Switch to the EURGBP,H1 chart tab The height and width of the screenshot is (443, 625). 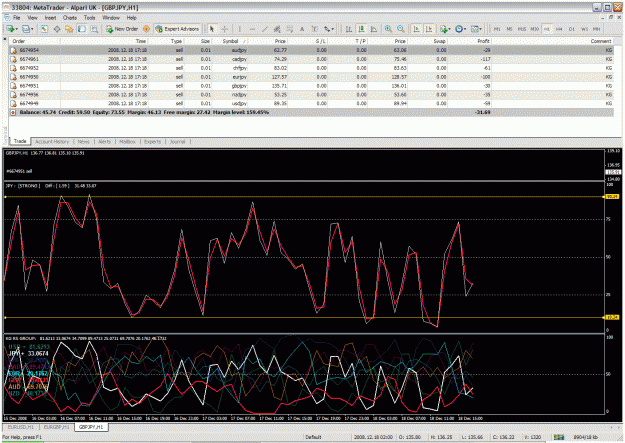[56, 427]
